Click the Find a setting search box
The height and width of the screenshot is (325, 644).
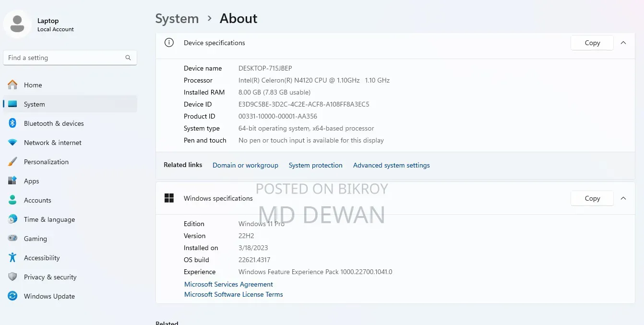tap(70, 58)
